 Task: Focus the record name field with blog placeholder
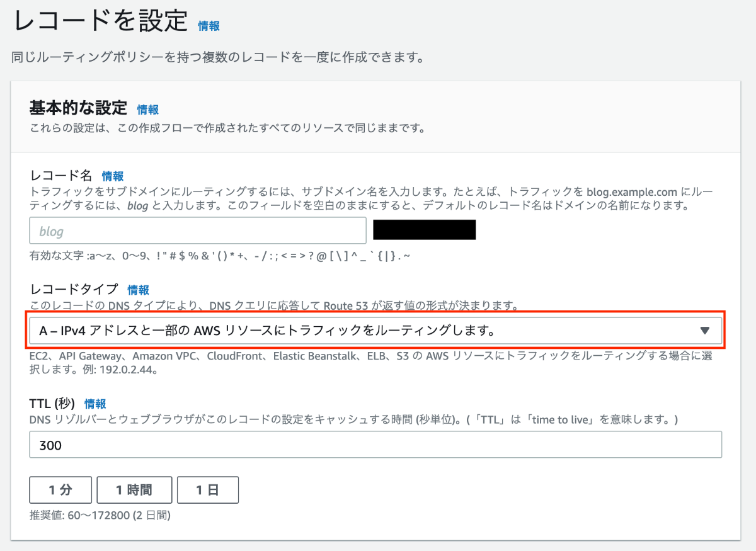[x=198, y=231]
